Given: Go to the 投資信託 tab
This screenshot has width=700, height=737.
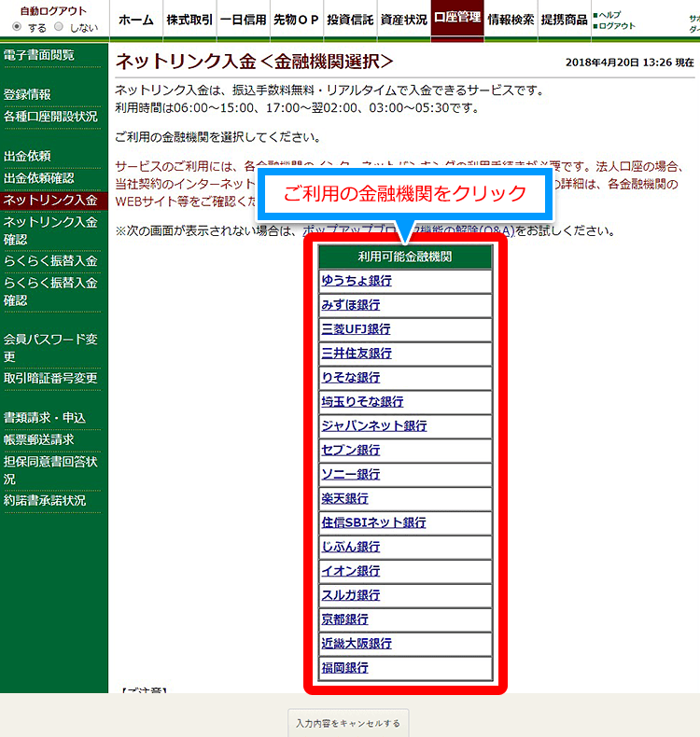Looking at the screenshot, I should 350,20.
